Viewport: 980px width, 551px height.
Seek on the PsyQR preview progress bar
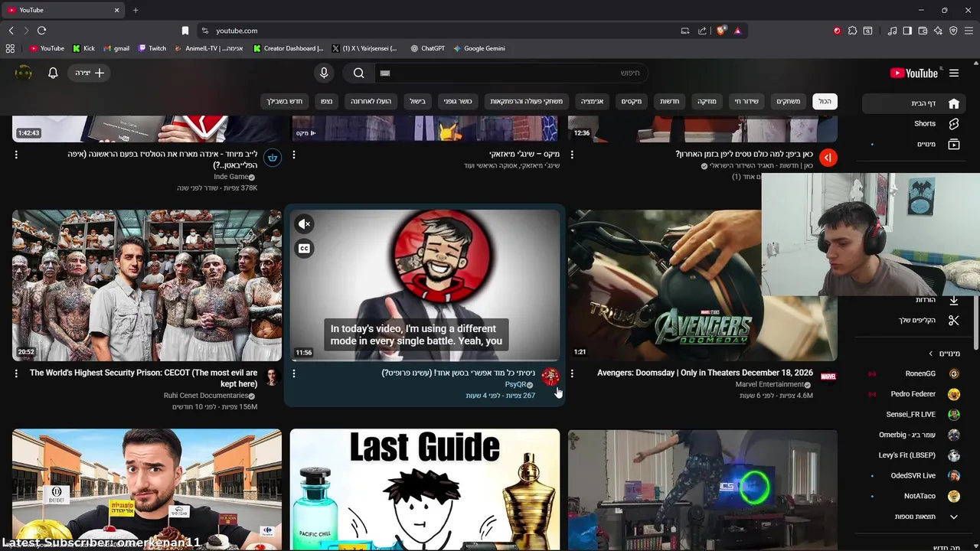[x=425, y=360]
